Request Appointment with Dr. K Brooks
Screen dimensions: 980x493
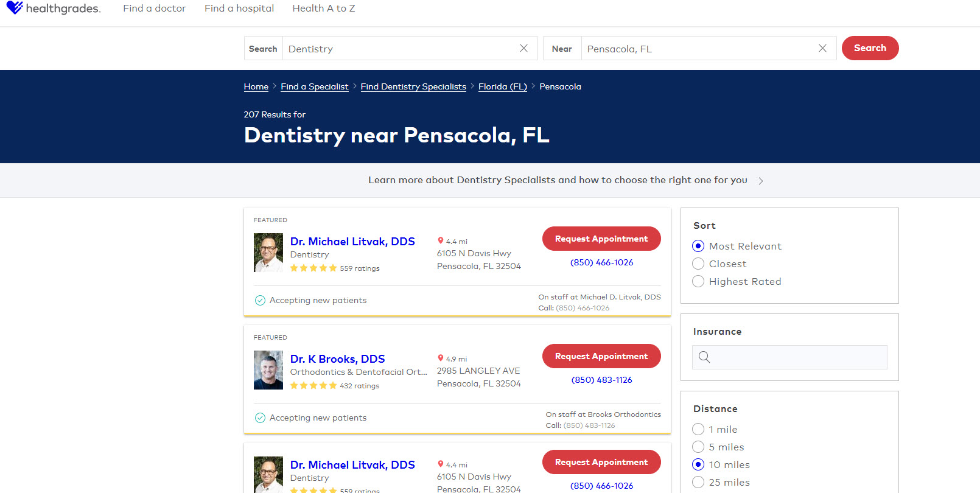coord(601,356)
